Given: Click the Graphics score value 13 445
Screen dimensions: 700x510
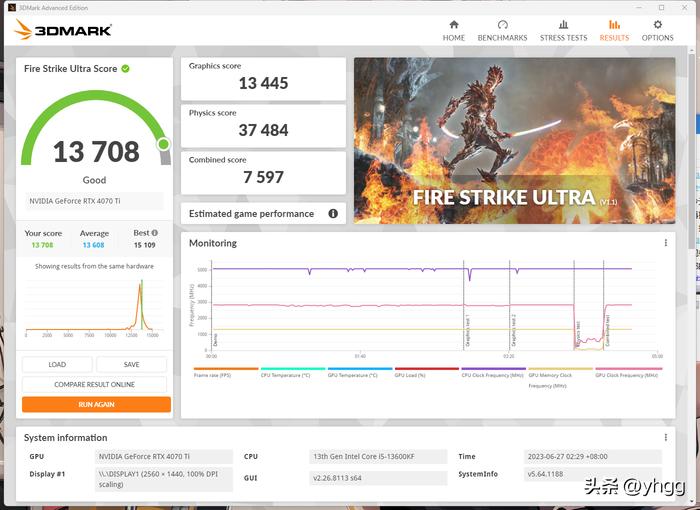Looking at the screenshot, I should 263,83.
